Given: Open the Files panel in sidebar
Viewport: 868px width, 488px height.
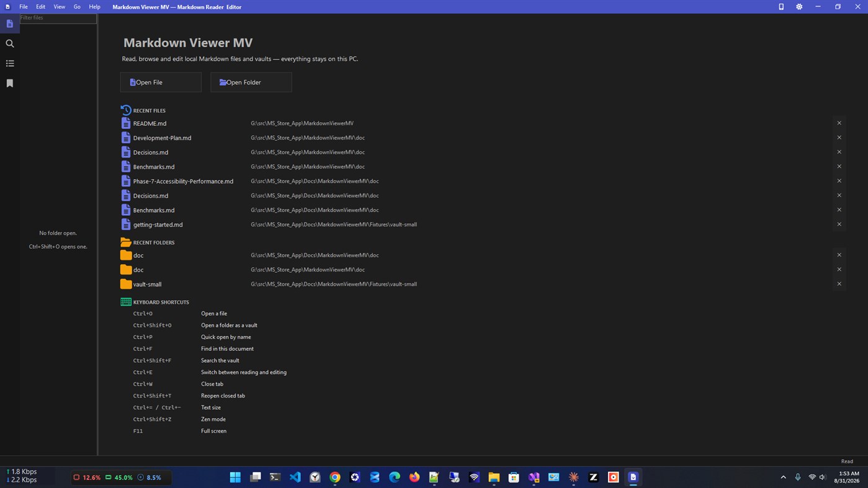Looking at the screenshot, I should click(x=10, y=24).
